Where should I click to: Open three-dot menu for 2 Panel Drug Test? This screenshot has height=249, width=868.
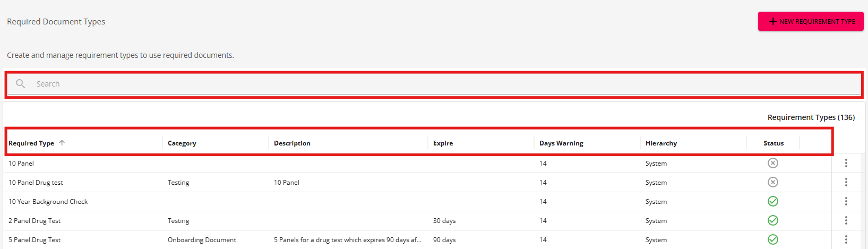point(846,220)
